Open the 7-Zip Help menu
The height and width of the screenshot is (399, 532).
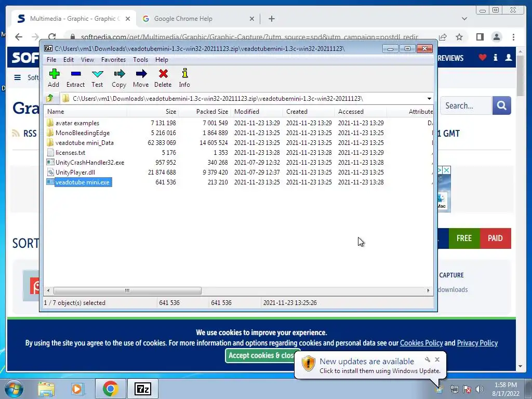(x=162, y=60)
